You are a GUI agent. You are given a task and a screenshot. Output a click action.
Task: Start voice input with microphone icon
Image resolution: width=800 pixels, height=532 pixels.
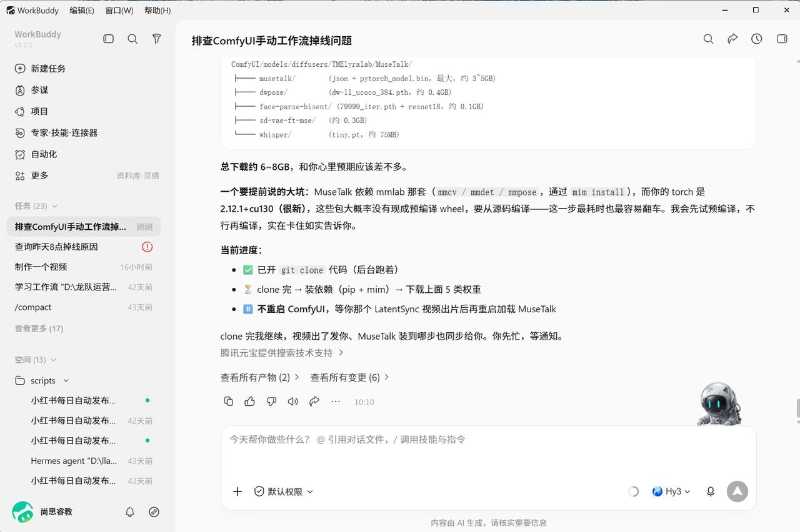[711, 491]
